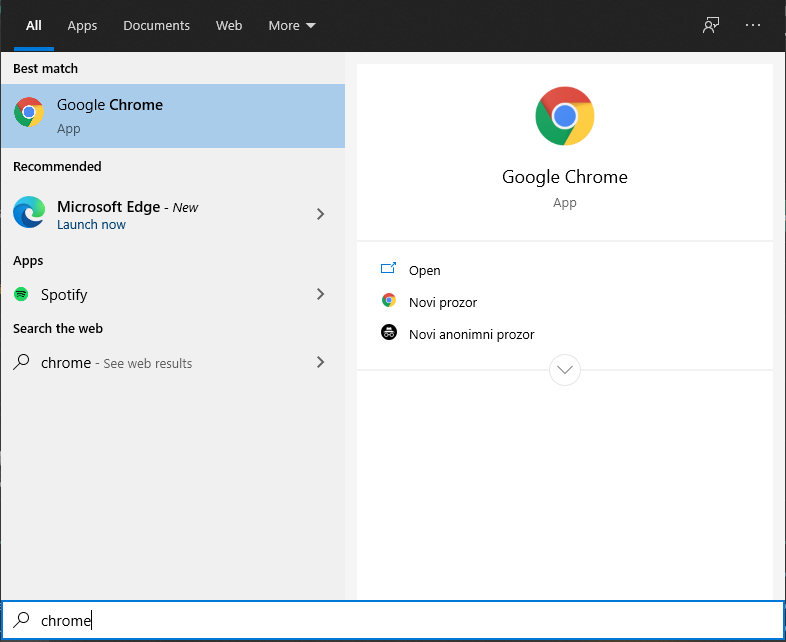Click magnifier icon in search box

click(21, 620)
